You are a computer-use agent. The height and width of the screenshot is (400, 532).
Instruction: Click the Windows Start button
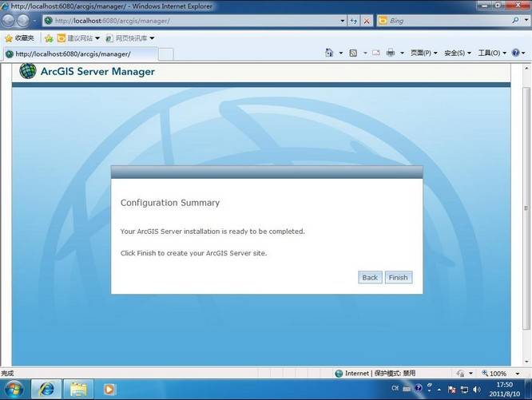(x=14, y=389)
